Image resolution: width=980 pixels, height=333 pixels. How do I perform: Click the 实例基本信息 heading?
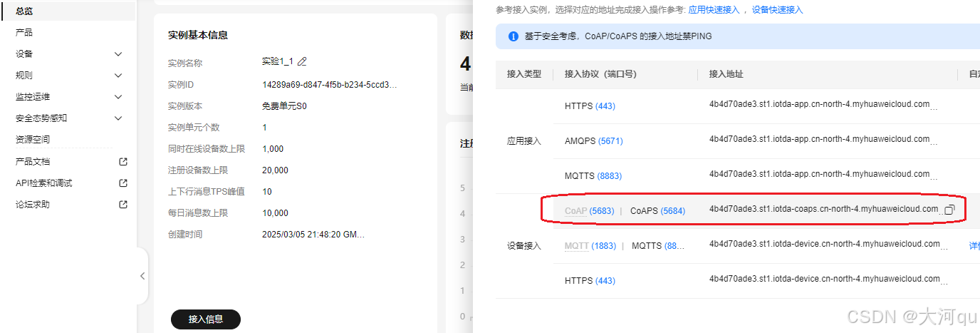tap(198, 35)
